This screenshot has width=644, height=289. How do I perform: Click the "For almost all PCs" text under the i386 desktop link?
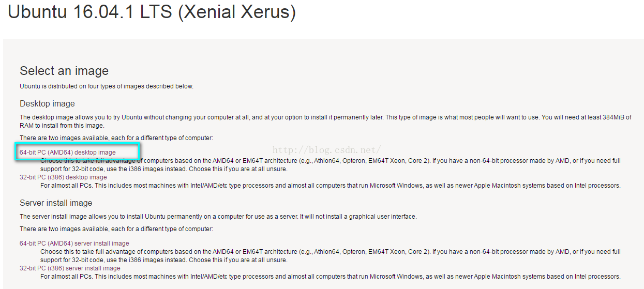click(331, 186)
